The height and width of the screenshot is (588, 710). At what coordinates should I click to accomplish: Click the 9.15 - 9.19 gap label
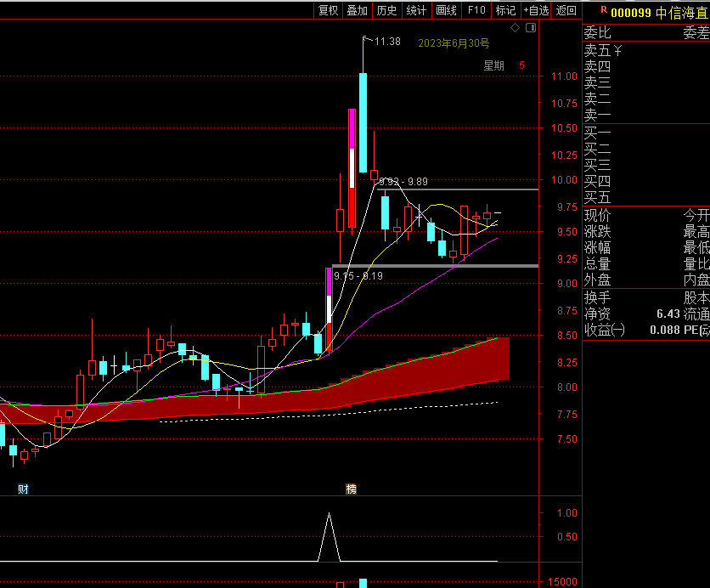[358, 276]
